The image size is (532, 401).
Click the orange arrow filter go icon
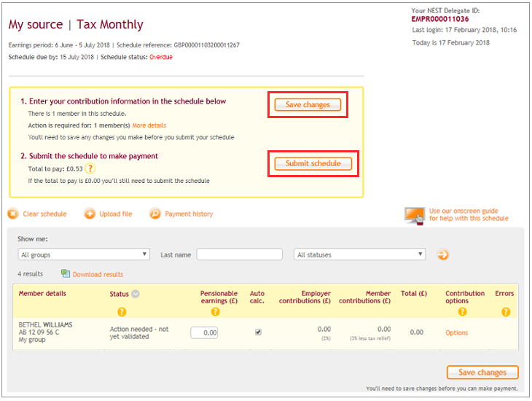tap(442, 254)
